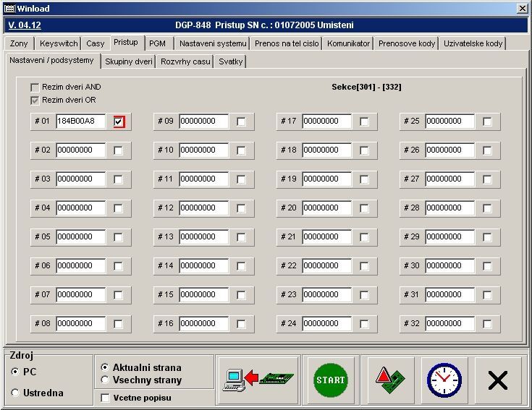Screen dimensions: 532x410
Task: Click the V. 04.12 version link
Action: point(23,25)
